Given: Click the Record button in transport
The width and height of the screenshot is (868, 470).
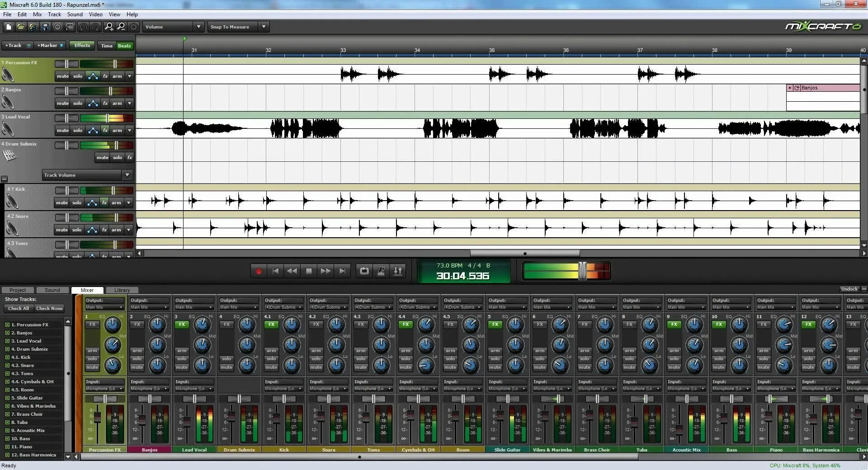Looking at the screenshot, I should pos(259,271).
